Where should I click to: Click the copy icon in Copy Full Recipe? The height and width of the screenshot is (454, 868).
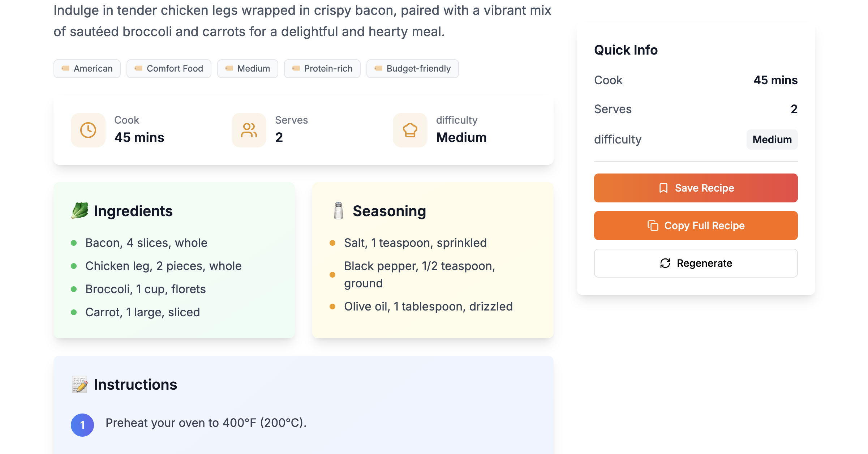pyautogui.click(x=653, y=226)
